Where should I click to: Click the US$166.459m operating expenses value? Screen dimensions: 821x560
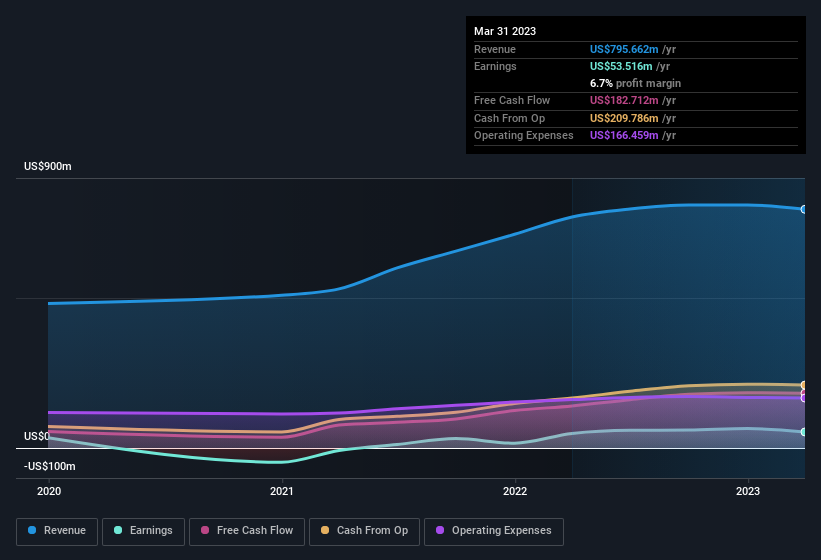coord(624,136)
